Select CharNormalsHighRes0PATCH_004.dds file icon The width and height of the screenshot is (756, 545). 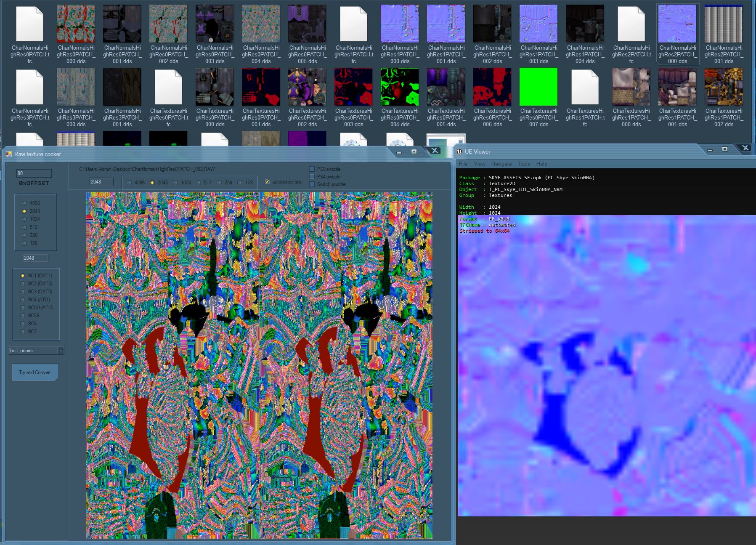coord(261,24)
